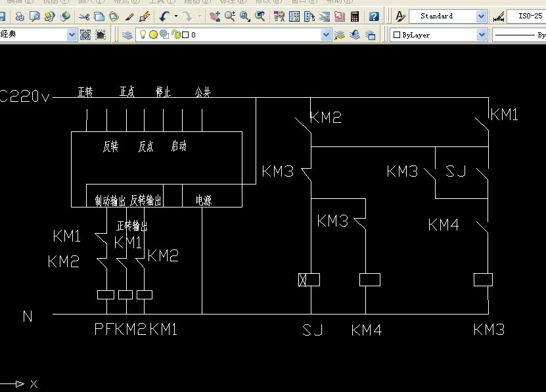Click the Help question mark icon
The width and height of the screenshot is (546, 392).
click(373, 16)
